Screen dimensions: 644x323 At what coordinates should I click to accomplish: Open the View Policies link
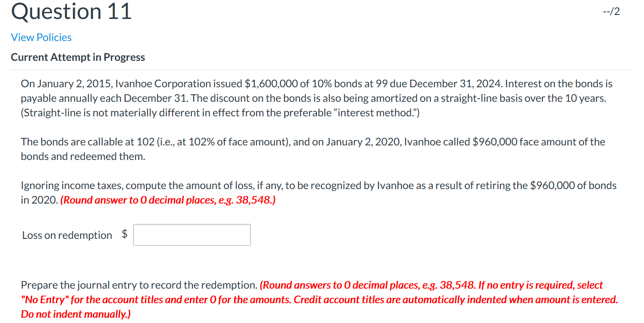click(x=40, y=37)
